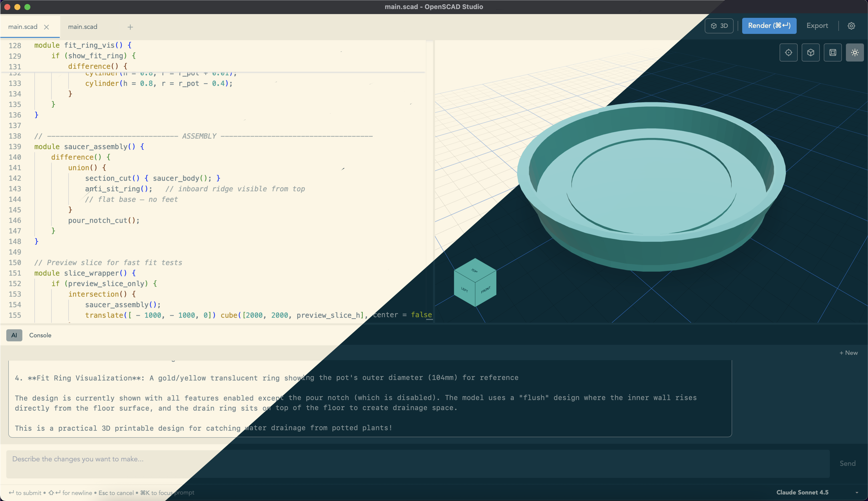868x501 pixels.
Task: Select the second main.scad tab
Action: tap(83, 27)
